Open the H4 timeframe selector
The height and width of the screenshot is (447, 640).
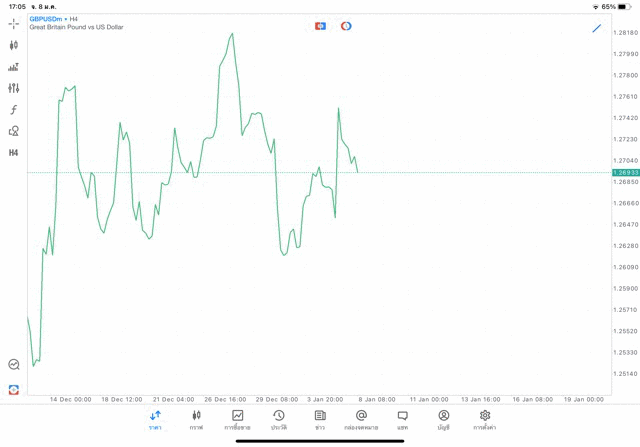tap(14, 153)
